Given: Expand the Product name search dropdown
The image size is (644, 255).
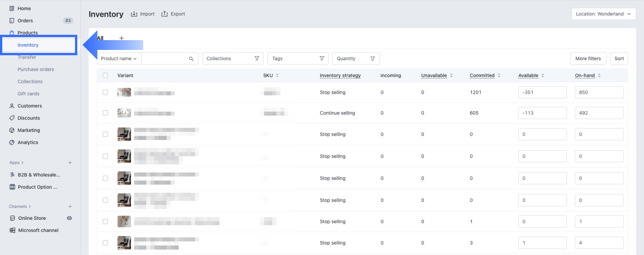Looking at the screenshot, I should click(x=119, y=59).
